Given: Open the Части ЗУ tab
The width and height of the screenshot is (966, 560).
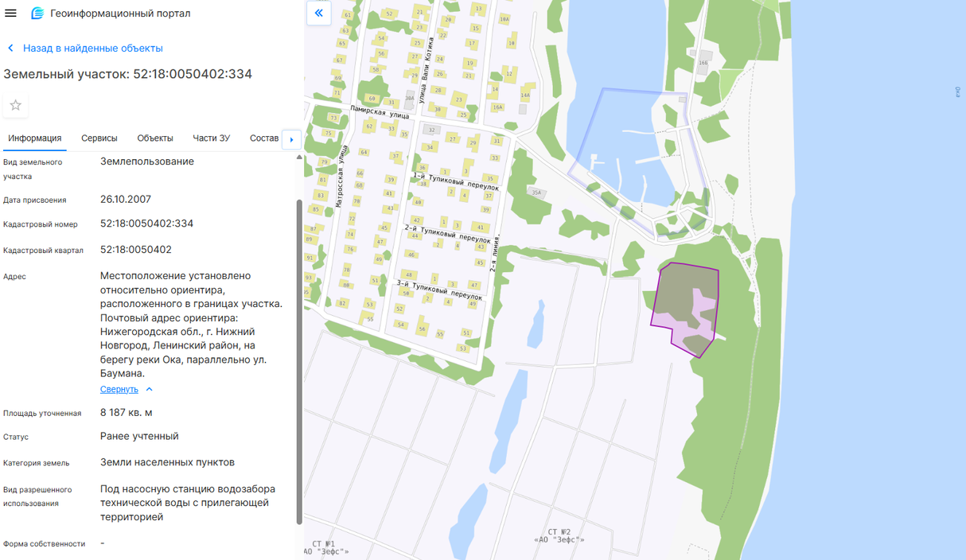Looking at the screenshot, I should tap(212, 138).
